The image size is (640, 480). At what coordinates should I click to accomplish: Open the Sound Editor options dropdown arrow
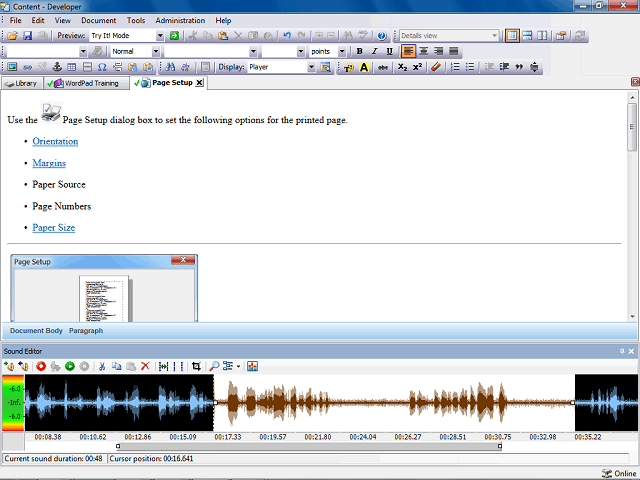point(238,366)
